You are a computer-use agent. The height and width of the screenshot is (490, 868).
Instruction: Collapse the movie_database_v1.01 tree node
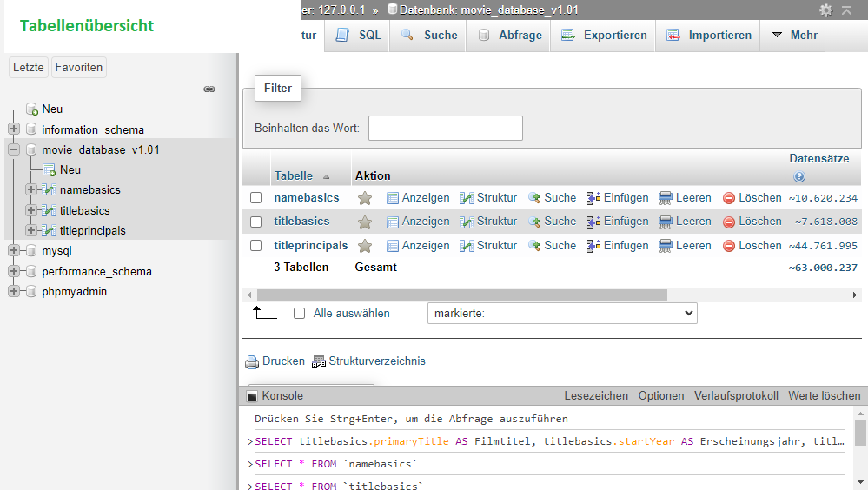point(14,149)
